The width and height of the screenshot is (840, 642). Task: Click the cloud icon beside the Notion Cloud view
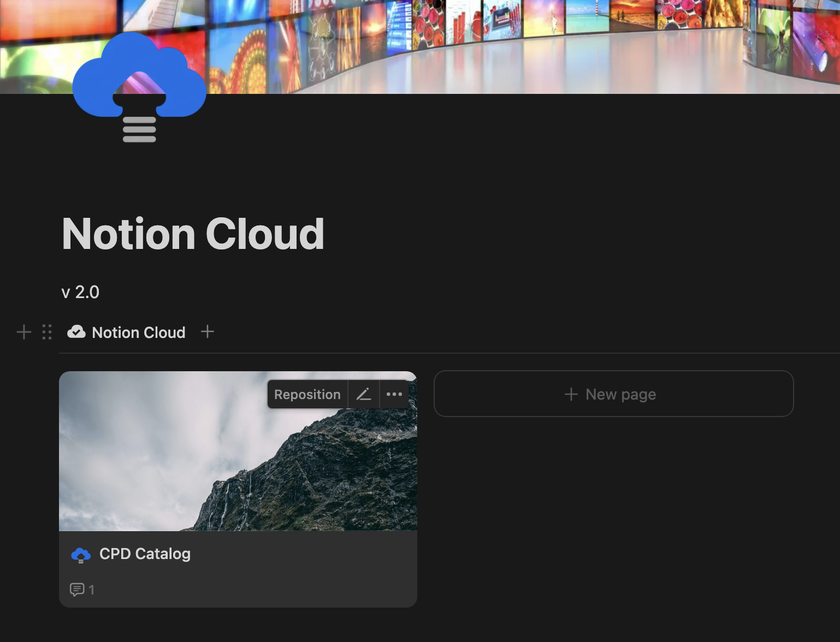coord(76,331)
